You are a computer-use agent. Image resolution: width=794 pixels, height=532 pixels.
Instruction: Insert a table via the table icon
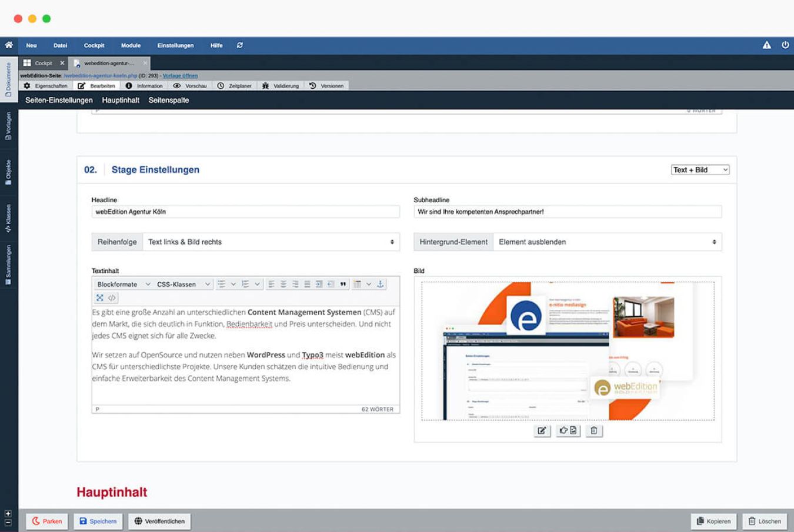pyautogui.click(x=357, y=284)
